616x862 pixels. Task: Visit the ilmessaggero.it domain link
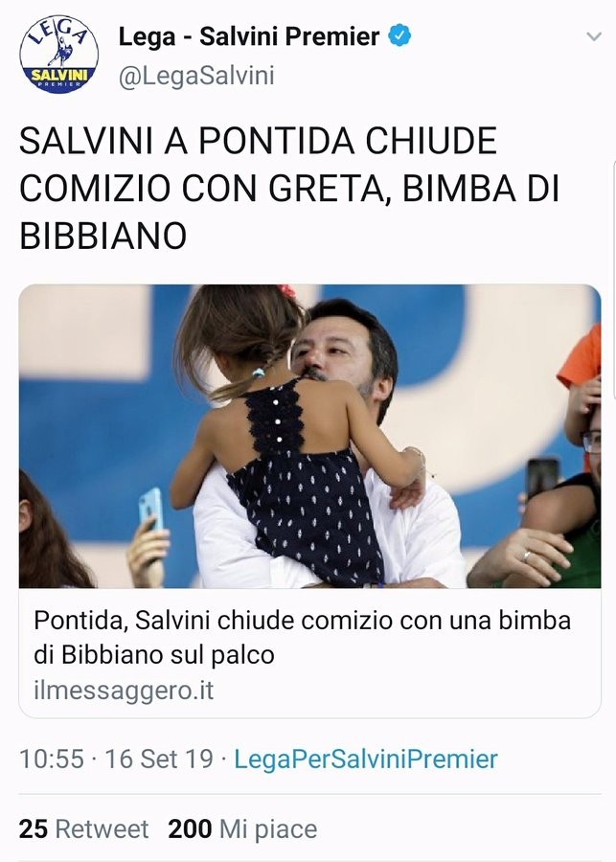tap(124, 691)
